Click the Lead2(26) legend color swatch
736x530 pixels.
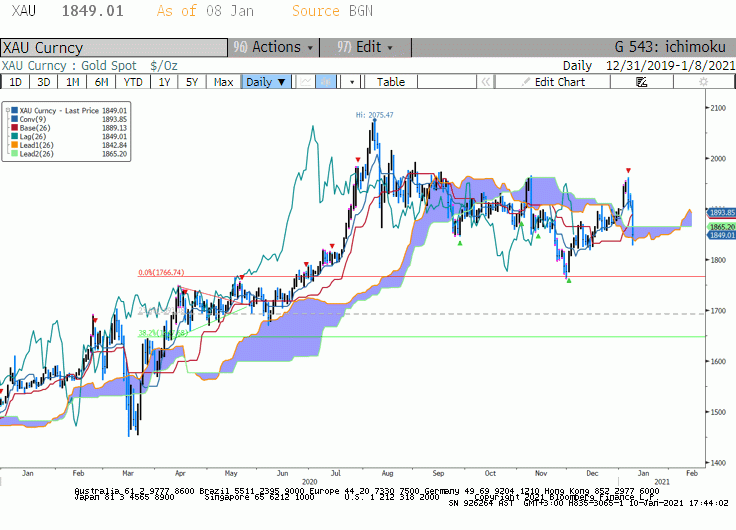(15, 154)
